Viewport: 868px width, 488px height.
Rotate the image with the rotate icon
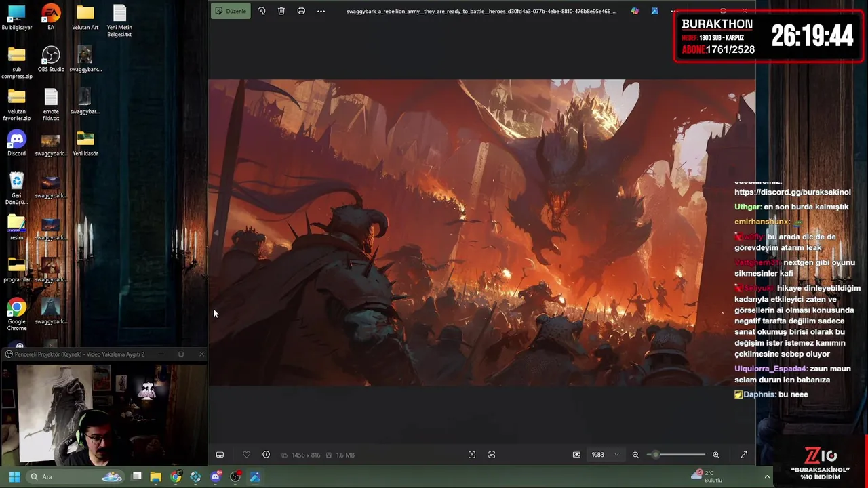[261, 11]
